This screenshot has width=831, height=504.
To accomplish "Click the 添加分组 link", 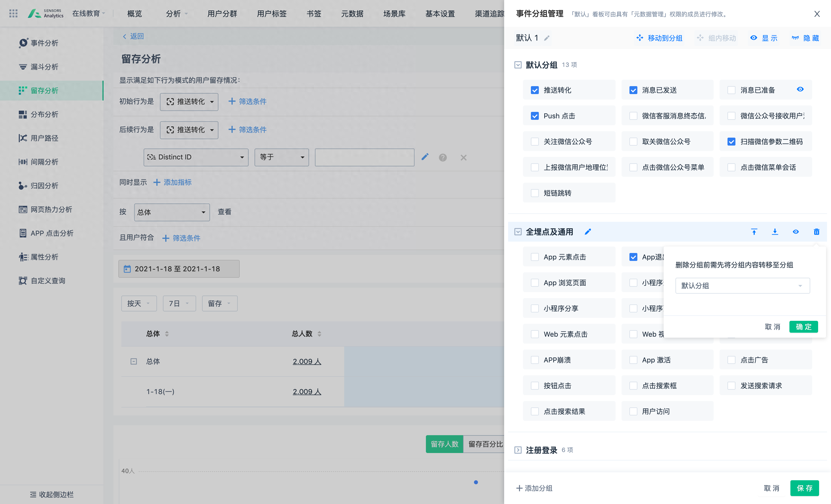I will click(x=534, y=488).
